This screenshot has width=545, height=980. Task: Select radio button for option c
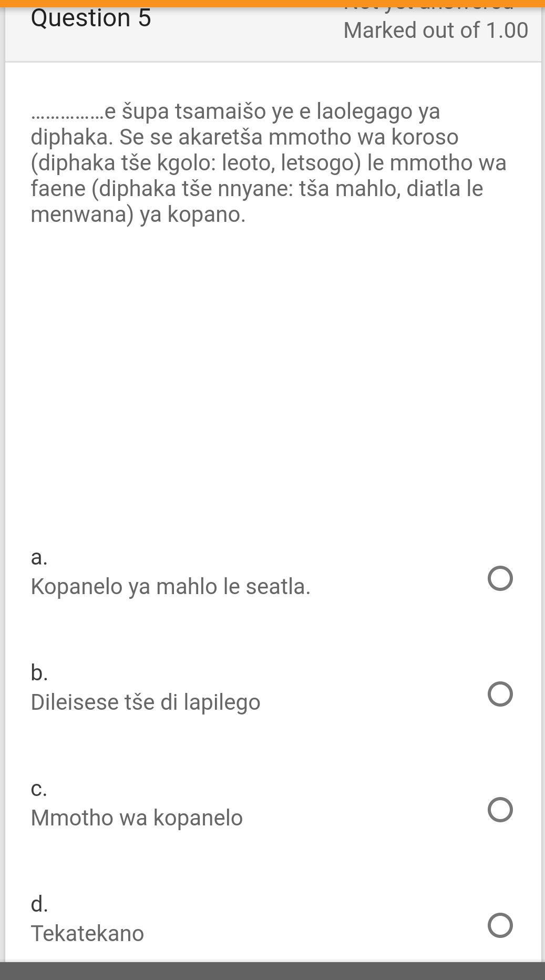(500, 810)
